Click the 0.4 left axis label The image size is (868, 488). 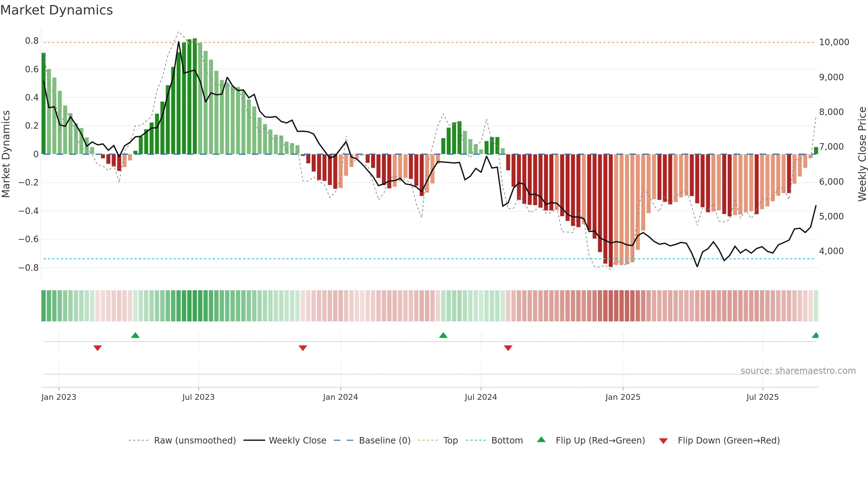(32, 97)
